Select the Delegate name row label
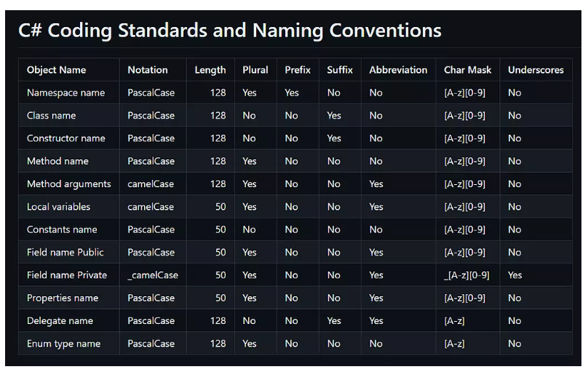This screenshot has height=372, width=588. pyautogui.click(x=60, y=321)
